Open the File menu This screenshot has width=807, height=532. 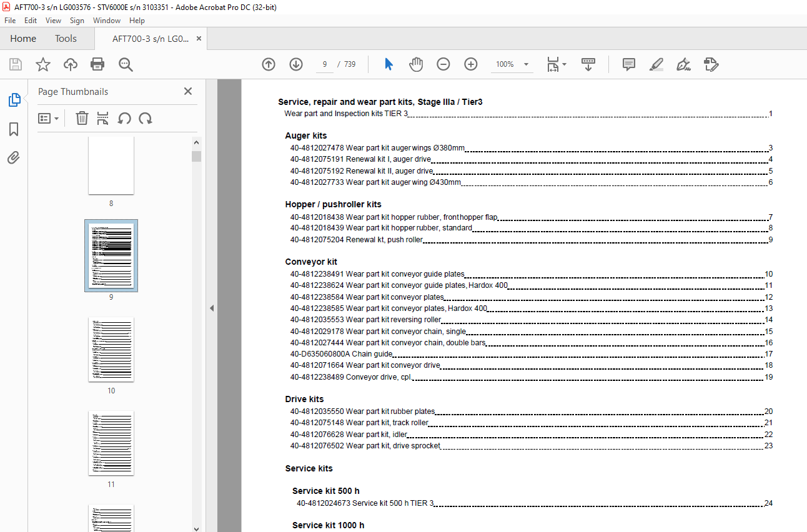[10, 21]
